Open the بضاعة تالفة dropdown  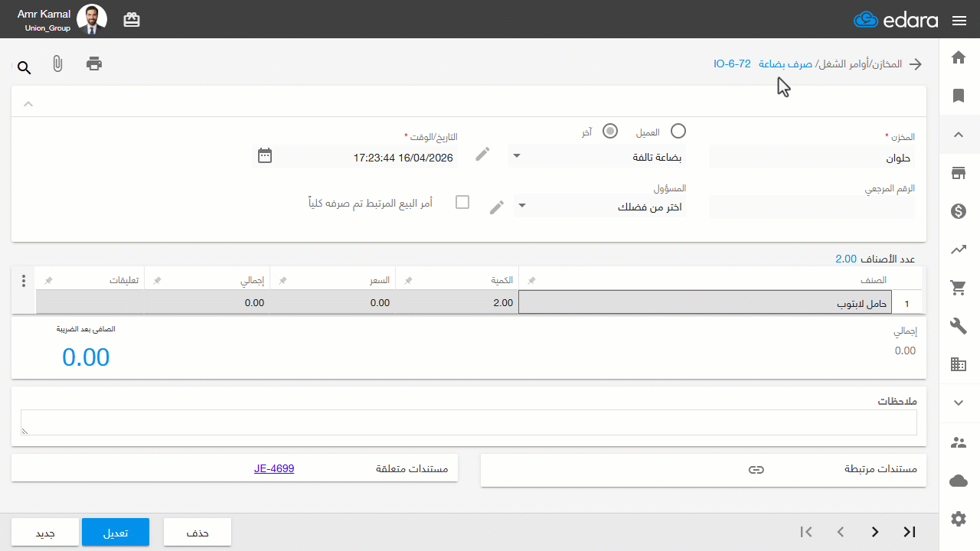click(x=598, y=156)
